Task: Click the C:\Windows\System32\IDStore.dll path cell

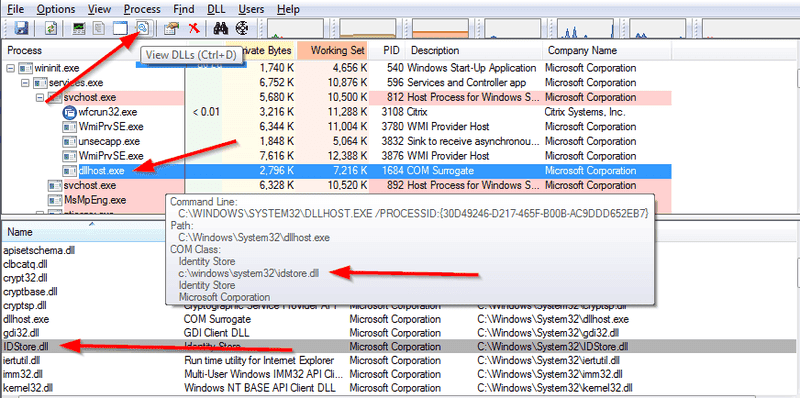Action: point(553,347)
